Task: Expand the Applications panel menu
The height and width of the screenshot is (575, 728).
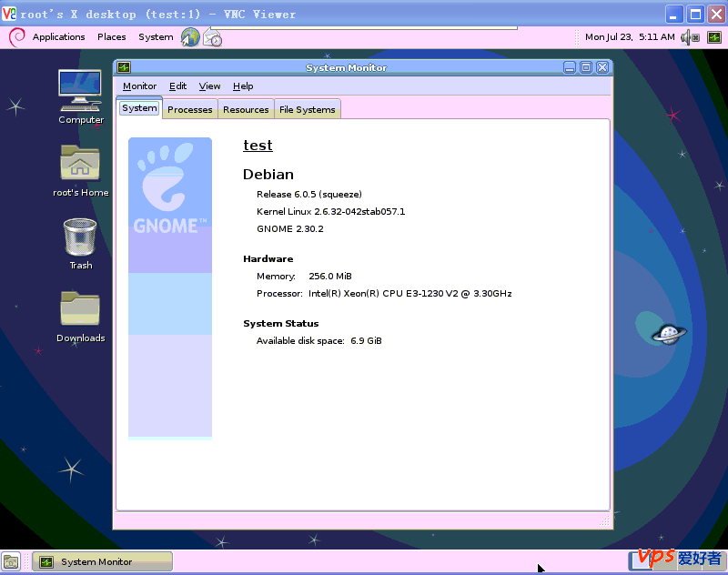Action: [x=58, y=37]
